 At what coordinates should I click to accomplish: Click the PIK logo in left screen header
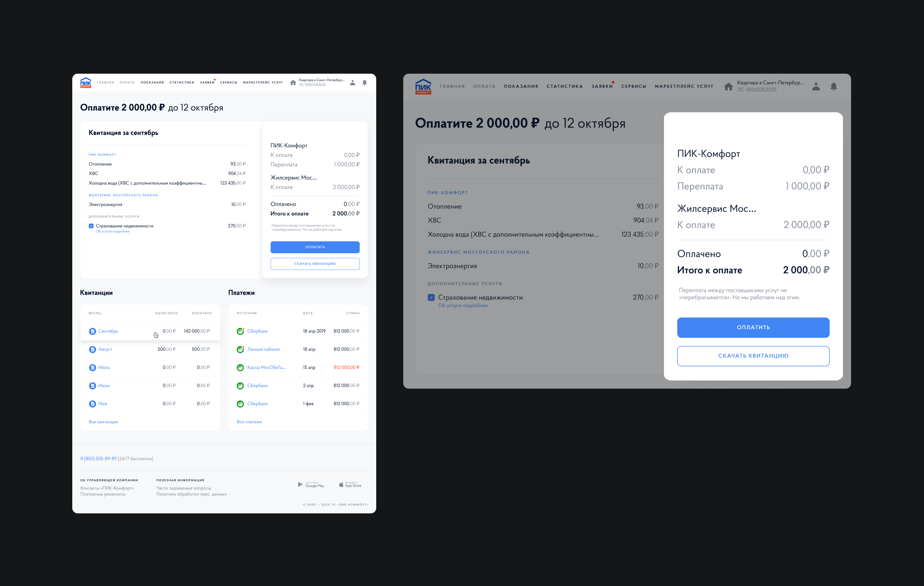(85, 82)
